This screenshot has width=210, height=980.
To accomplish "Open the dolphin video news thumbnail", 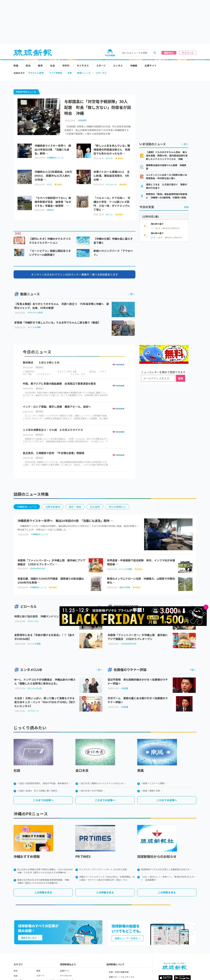I will (x=123, y=309).
